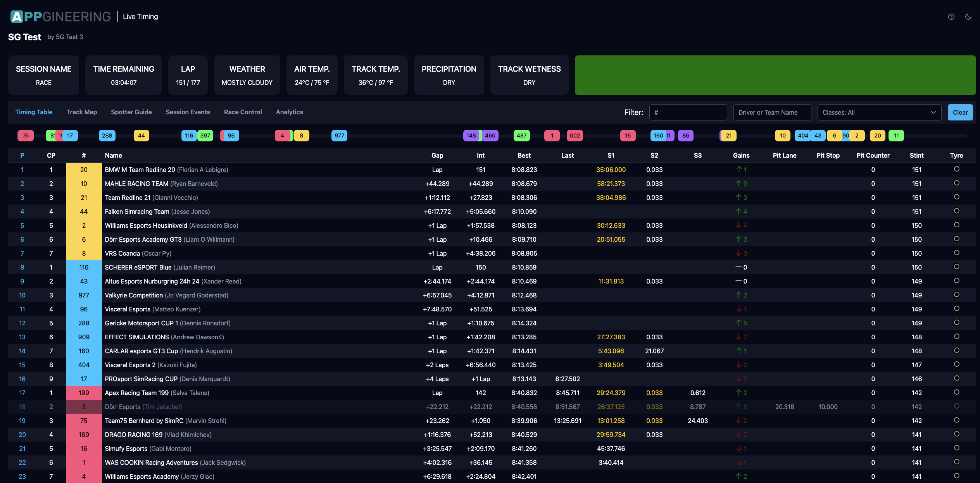
Task: Click the green track status bar
Action: click(x=775, y=75)
